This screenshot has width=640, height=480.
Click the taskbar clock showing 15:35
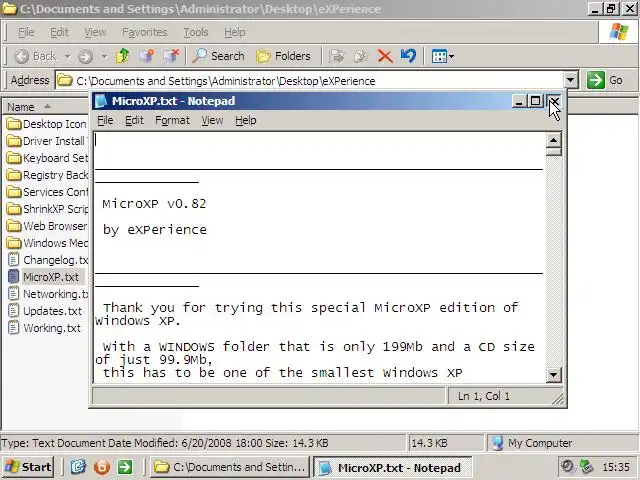tap(616, 467)
